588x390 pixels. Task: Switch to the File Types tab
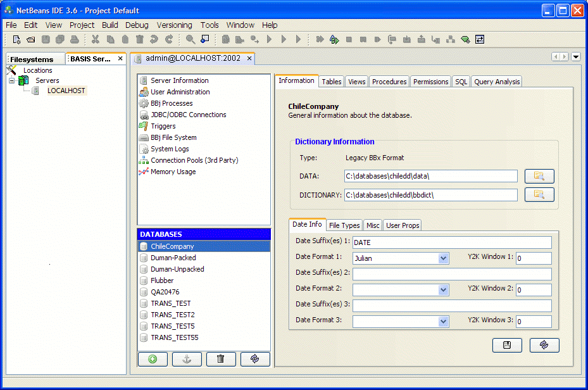coord(344,225)
